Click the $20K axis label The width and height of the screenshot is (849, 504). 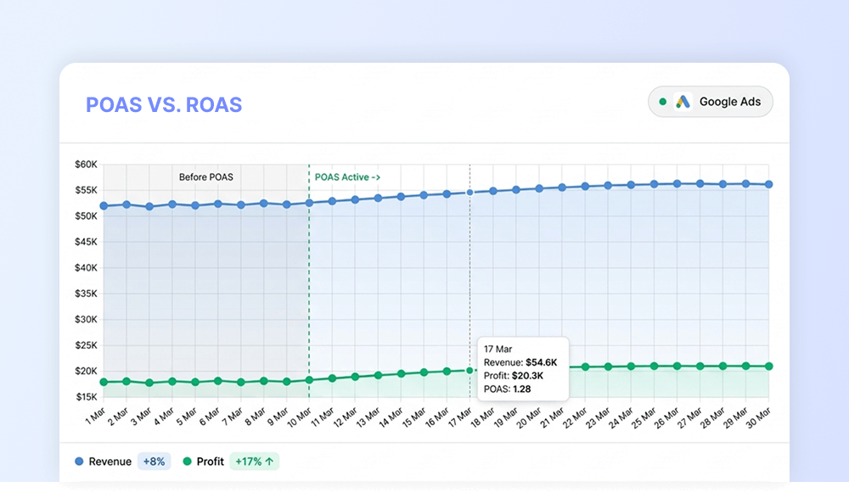pyautogui.click(x=86, y=371)
